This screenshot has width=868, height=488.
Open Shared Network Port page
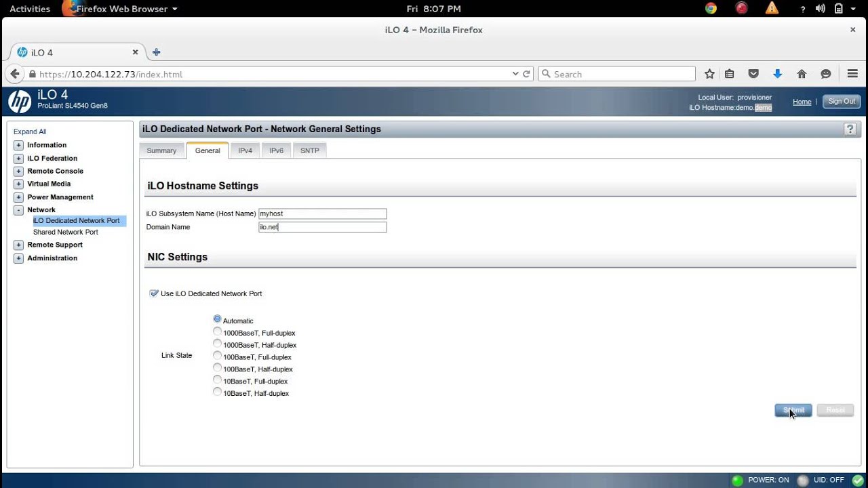[66, 232]
